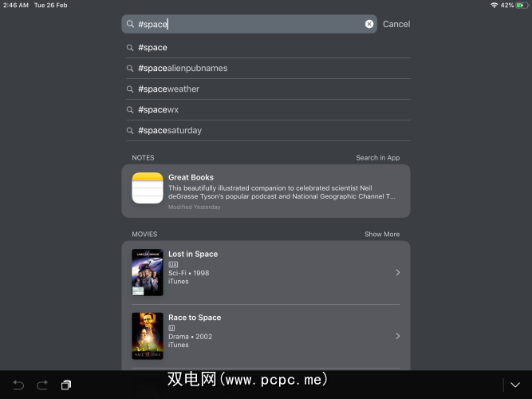Clear the search field text
This screenshot has height=399, width=532.
pyautogui.click(x=369, y=24)
